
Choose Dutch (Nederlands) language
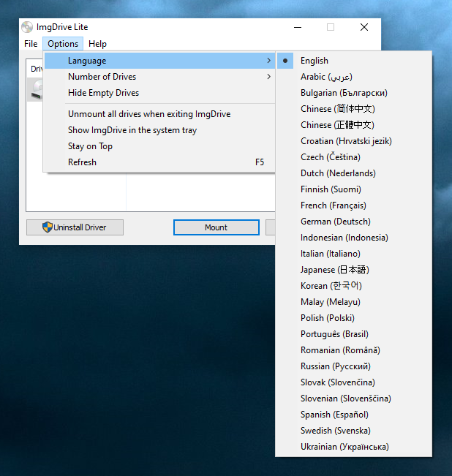pyautogui.click(x=354, y=173)
